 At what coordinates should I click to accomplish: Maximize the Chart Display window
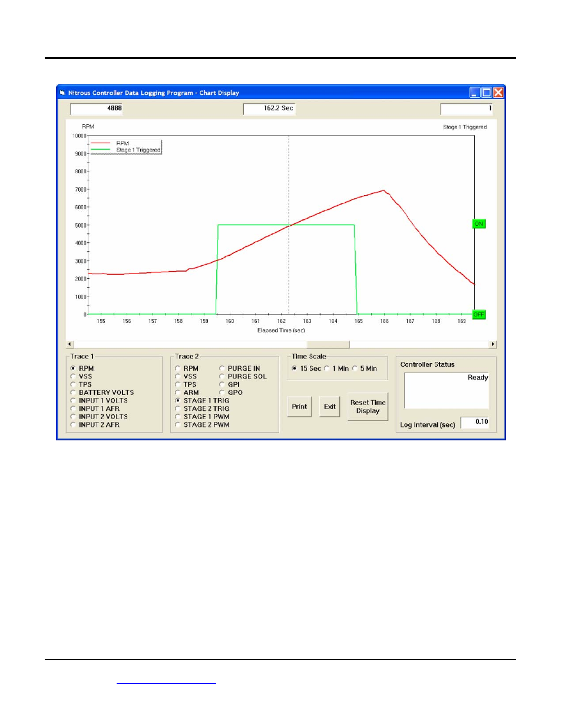click(487, 93)
